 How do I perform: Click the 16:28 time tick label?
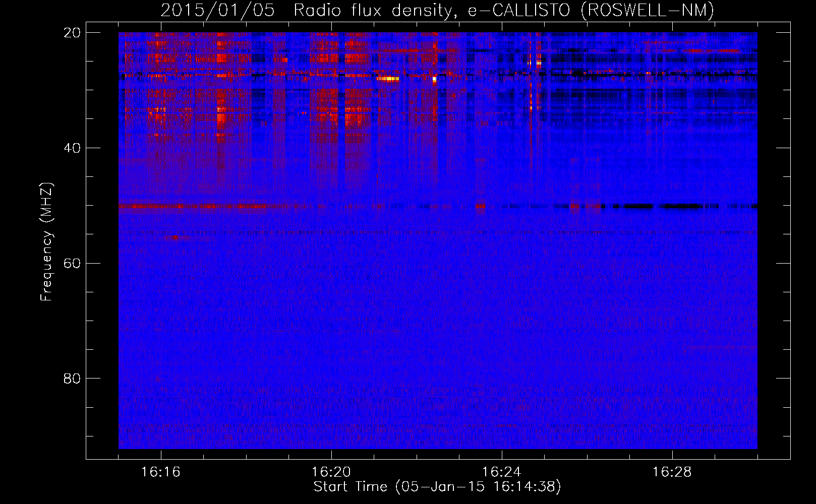pyautogui.click(x=672, y=472)
